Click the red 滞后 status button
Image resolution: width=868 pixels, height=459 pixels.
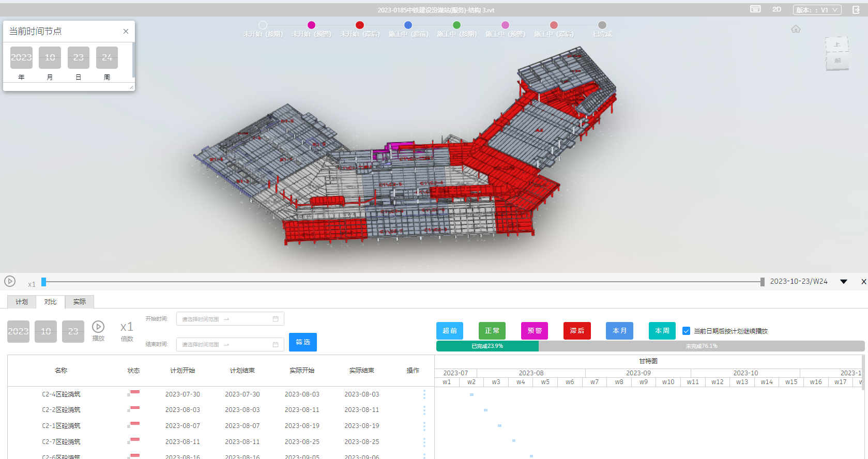click(x=577, y=331)
